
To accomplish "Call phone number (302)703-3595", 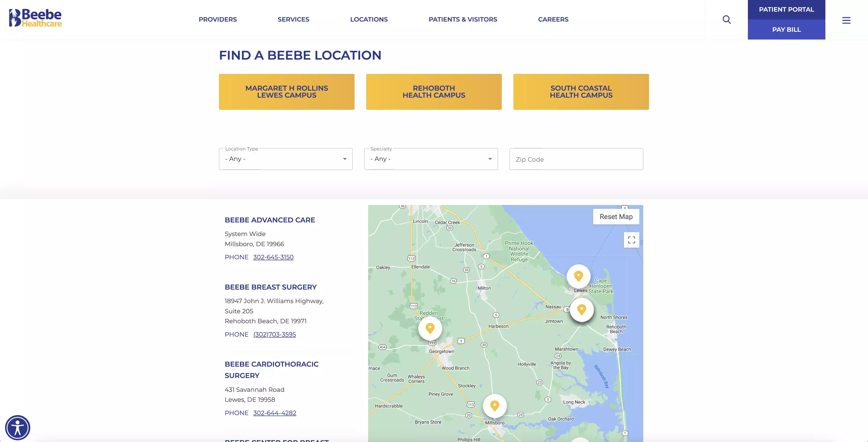I will [x=274, y=334].
